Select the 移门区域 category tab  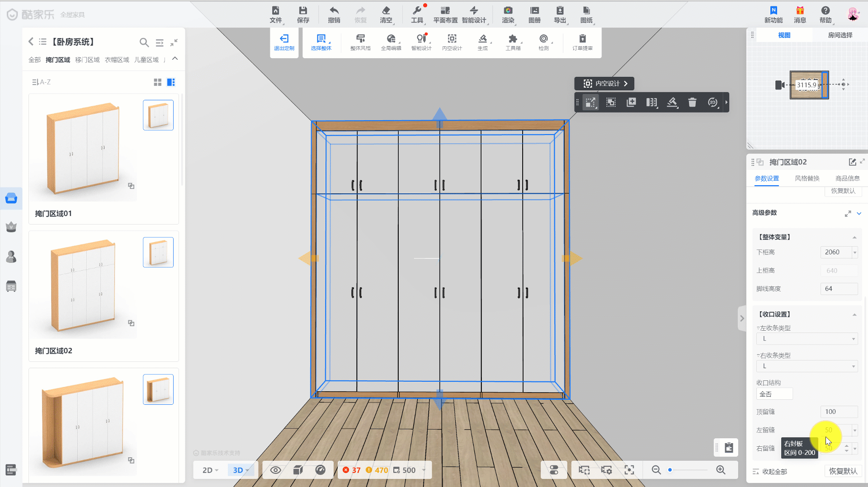pos(87,60)
